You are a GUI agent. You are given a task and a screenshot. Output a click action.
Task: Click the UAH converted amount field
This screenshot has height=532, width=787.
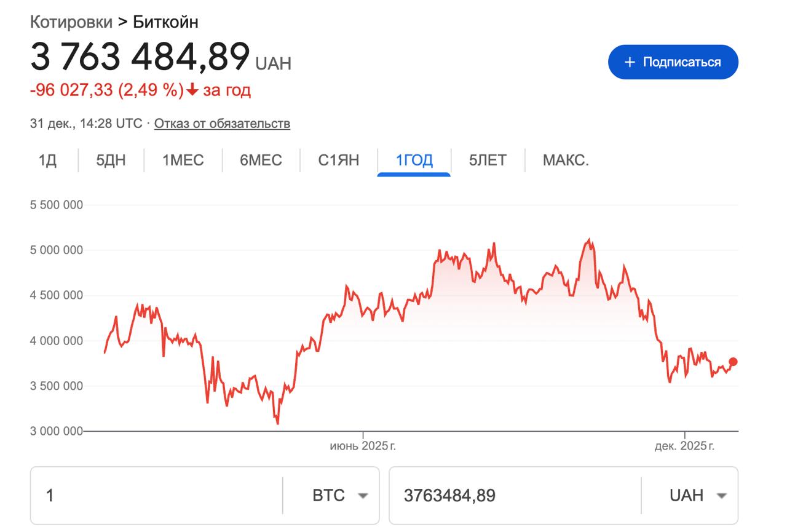(x=515, y=496)
